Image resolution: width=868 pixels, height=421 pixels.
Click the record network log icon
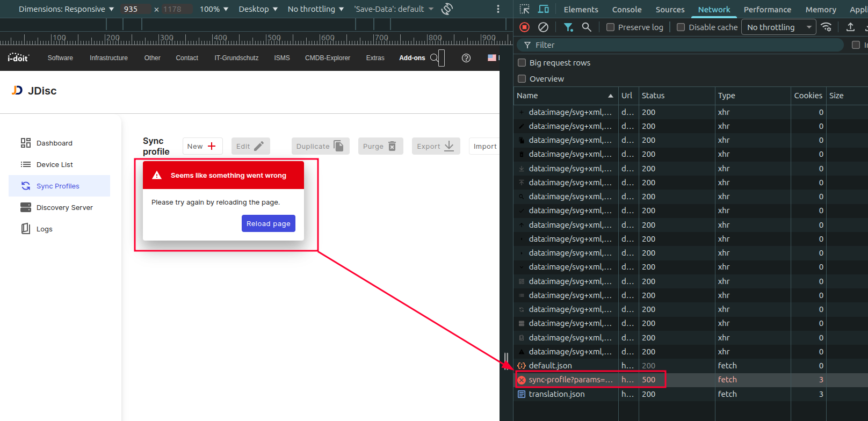pyautogui.click(x=525, y=27)
